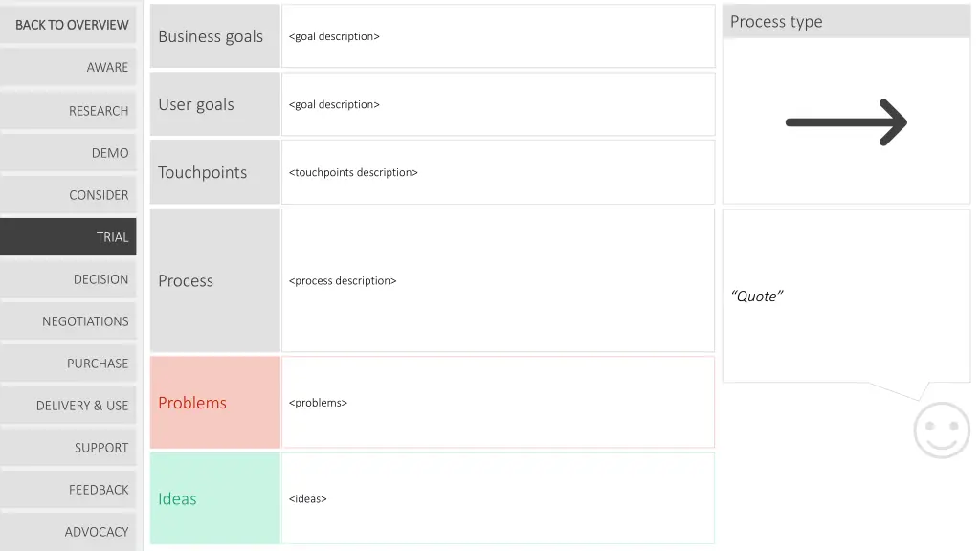The image size is (980, 551).
Task: Select the SUPPORT stage tab
Action: pos(69,448)
